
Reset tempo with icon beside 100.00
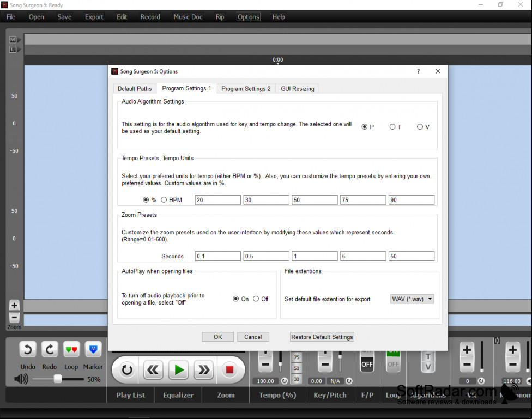(x=285, y=381)
